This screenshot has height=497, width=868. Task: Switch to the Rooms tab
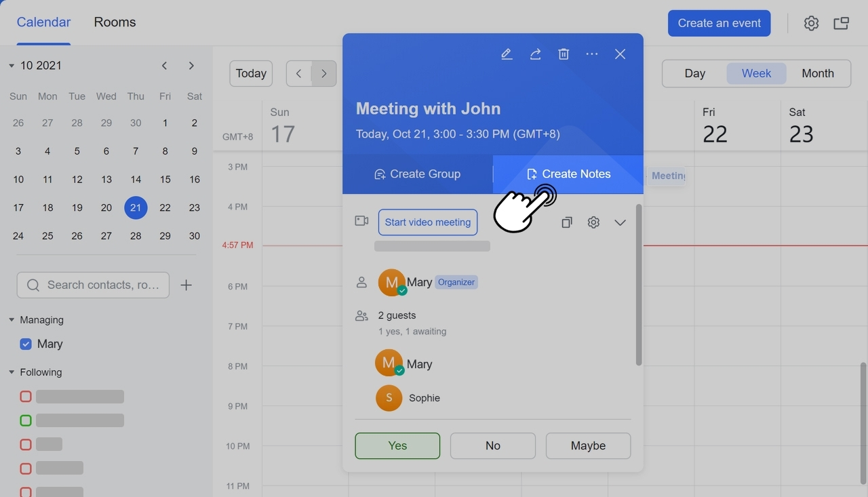(115, 22)
